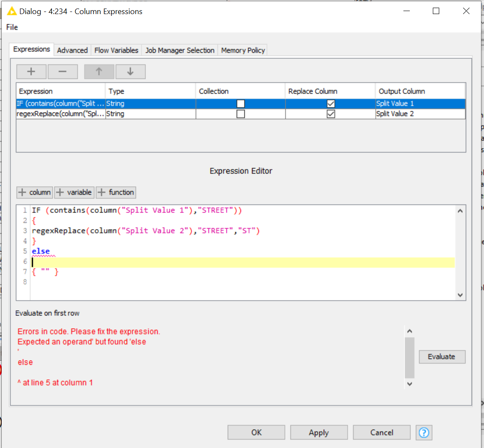The width and height of the screenshot is (484, 448).
Task: Click the String type cell of Split Value 1
Action: [151, 104]
